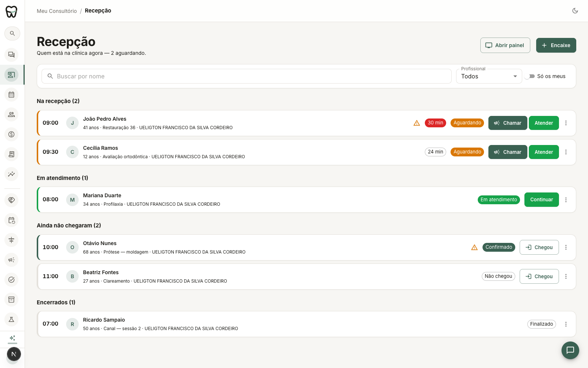Open the checkmark tasks sidebar icon
Image resolution: width=588 pixels, height=368 pixels.
coord(11,280)
